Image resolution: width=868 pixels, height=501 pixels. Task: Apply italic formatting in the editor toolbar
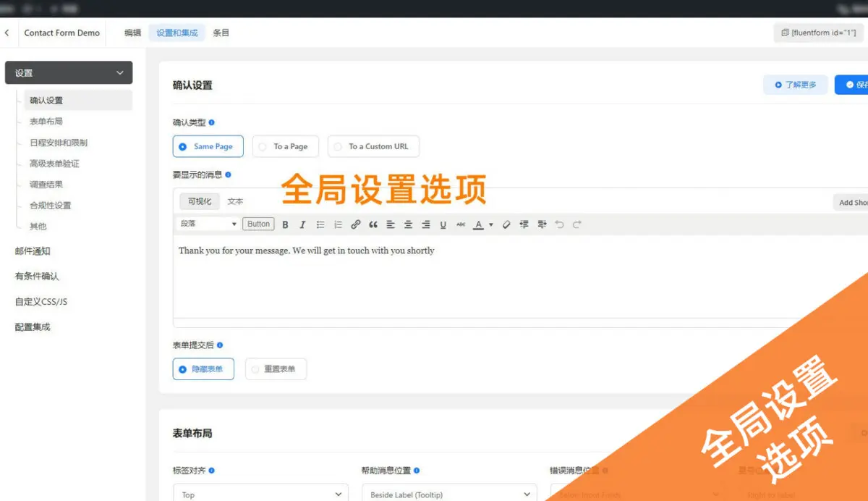(x=302, y=224)
